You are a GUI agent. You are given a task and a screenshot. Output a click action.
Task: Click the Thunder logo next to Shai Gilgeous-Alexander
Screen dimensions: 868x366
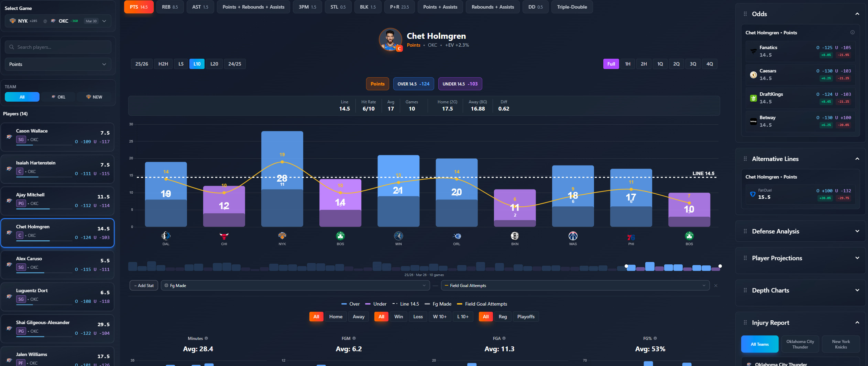click(9, 329)
